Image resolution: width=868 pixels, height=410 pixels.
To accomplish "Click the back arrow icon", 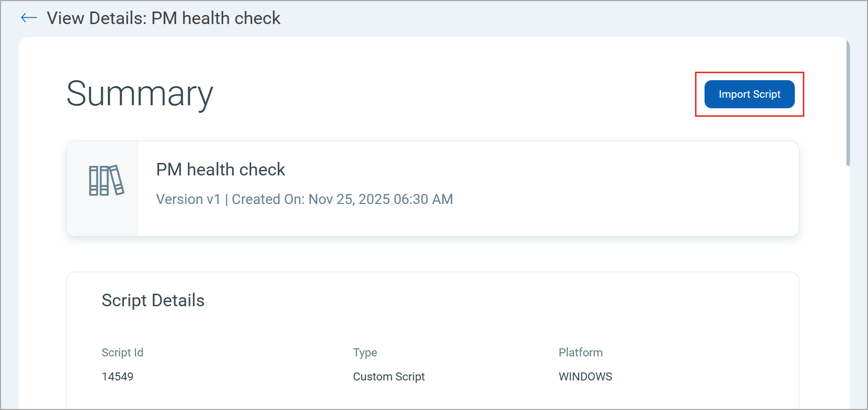I will (29, 18).
